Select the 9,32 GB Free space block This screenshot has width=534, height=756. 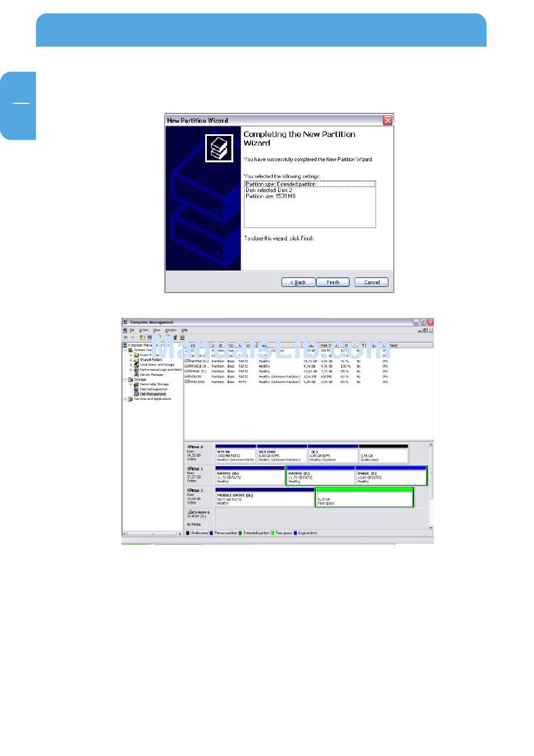point(364,497)
